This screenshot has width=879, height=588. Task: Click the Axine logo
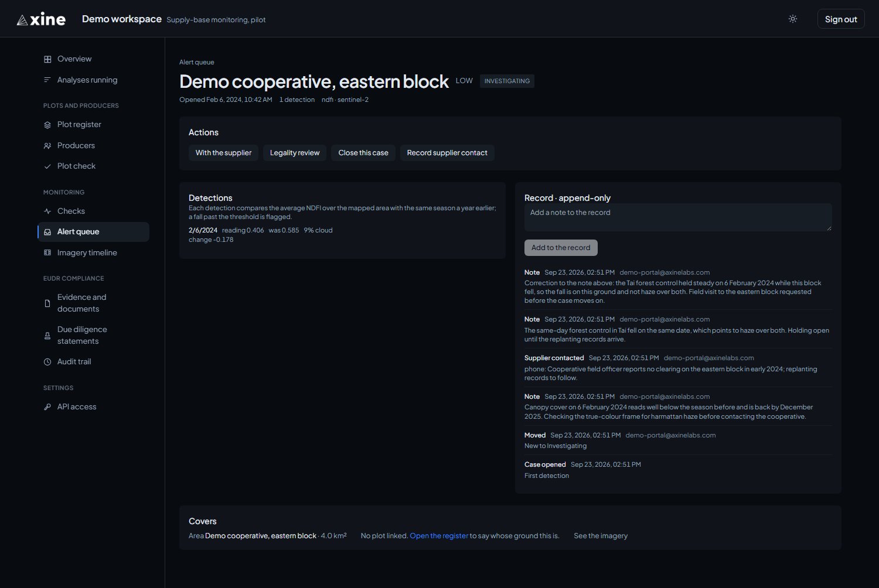[x=41, y=19]
